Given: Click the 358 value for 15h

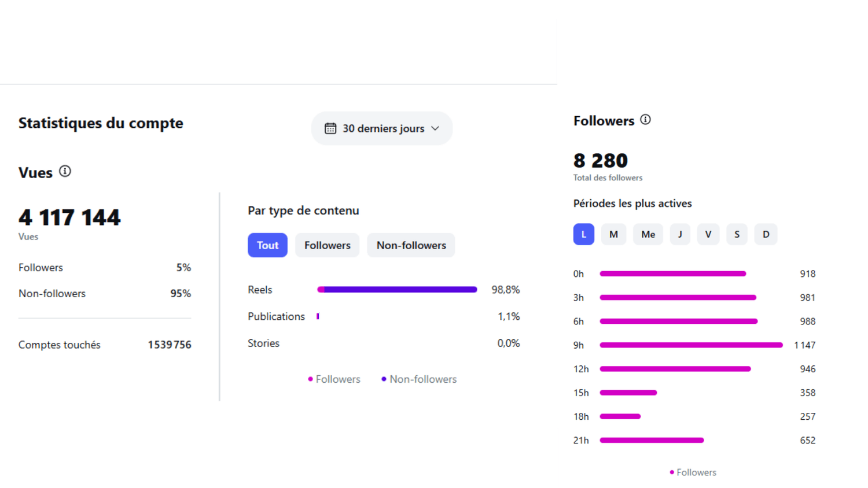Looking at the screenshot, I should [808, 393].
